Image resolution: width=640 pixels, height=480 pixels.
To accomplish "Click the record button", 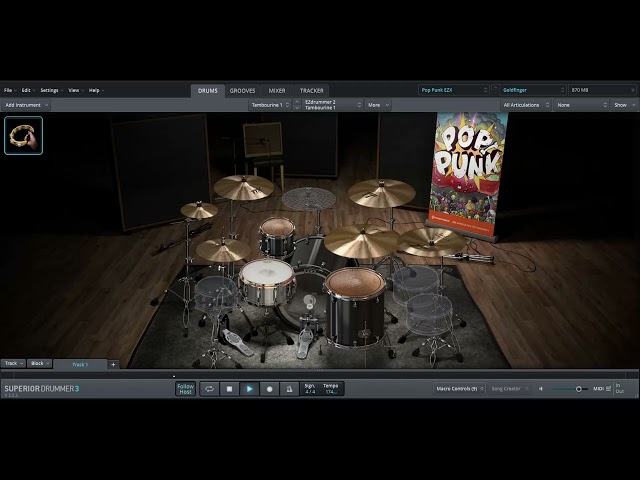I will [269, 389].
